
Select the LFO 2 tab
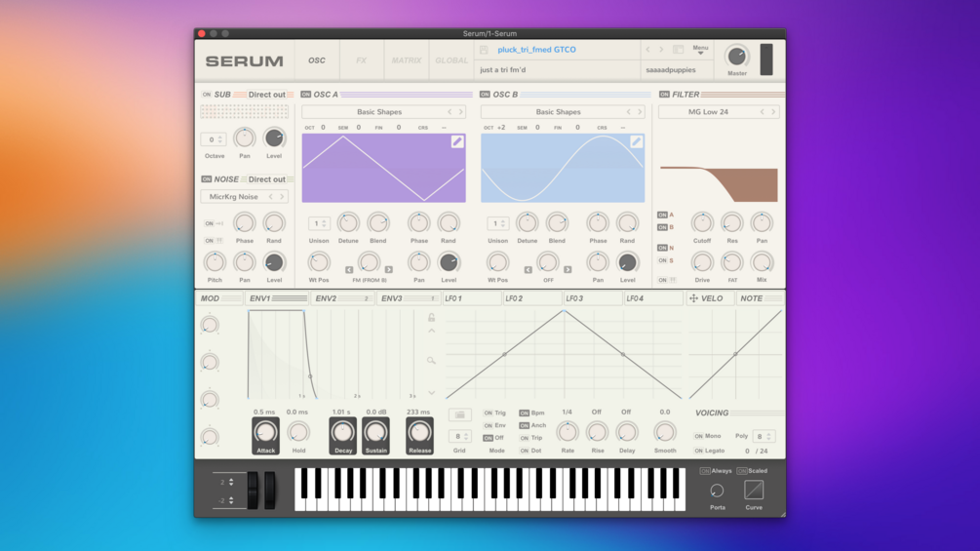532,298
